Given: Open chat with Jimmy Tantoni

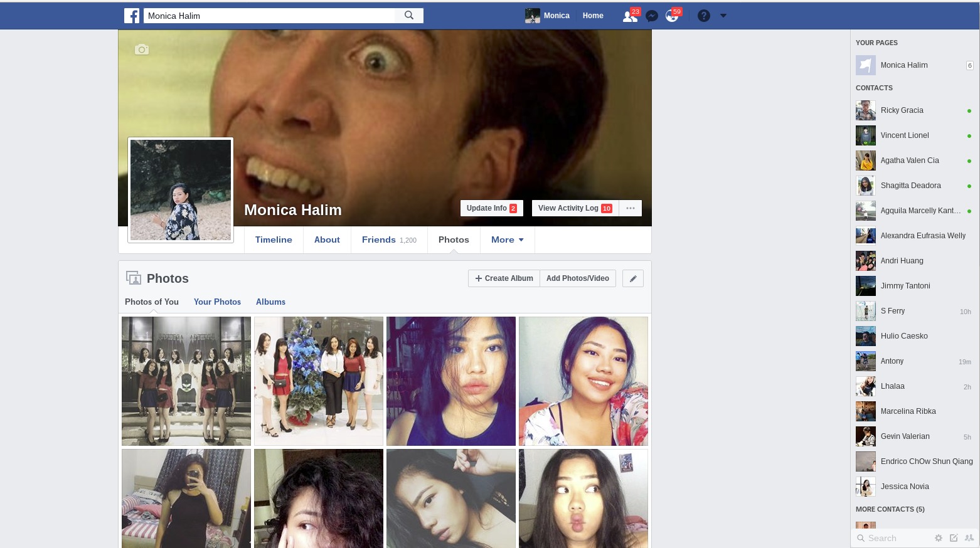Looking at the screenshot, I should (914, 286).
